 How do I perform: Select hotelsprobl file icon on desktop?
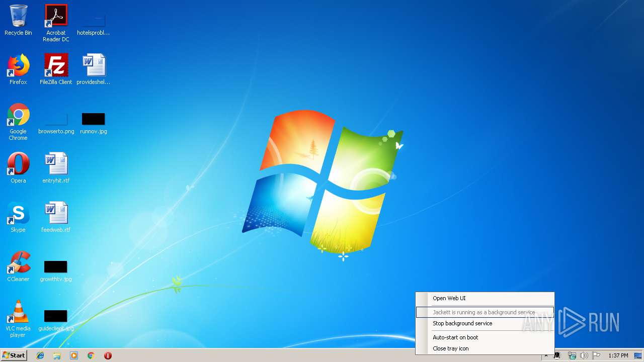coord(93,23)
